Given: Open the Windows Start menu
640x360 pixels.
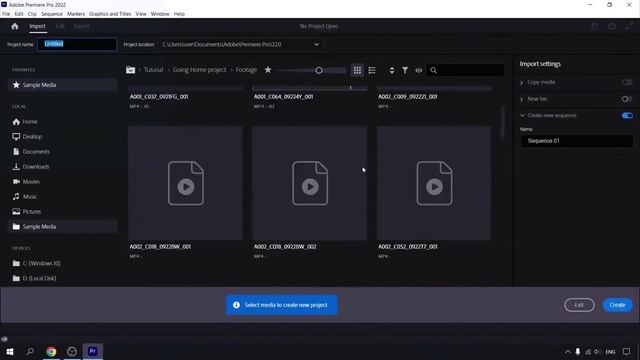Looking at the screenshot, I should pos(10,351).
